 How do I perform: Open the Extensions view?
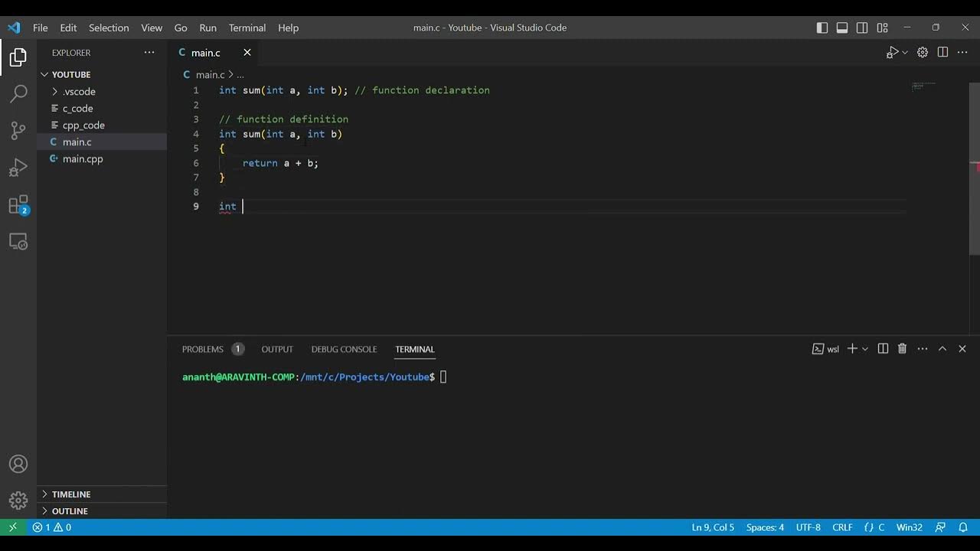(x=18, y=205)
